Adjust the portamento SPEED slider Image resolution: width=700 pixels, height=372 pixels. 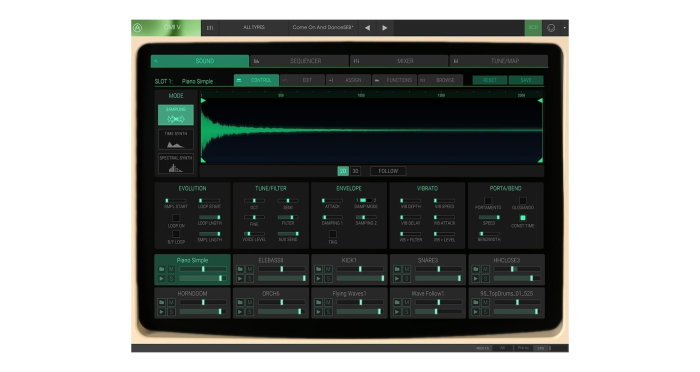489,217
